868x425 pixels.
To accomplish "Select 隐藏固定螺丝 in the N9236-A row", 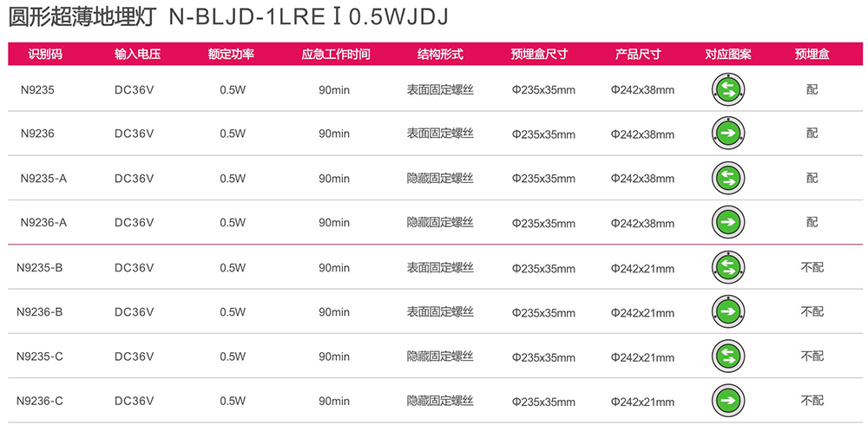I will point(441,222).
